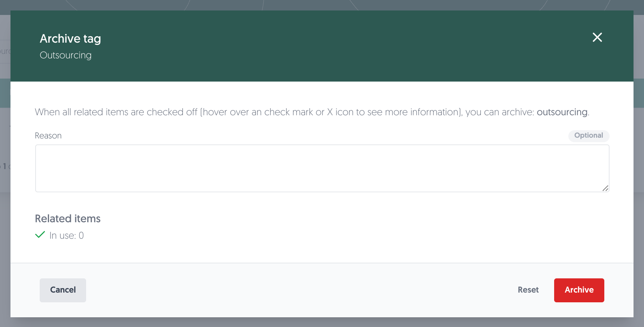Click the bold outsourcing tag name

(x=562, y=112)
